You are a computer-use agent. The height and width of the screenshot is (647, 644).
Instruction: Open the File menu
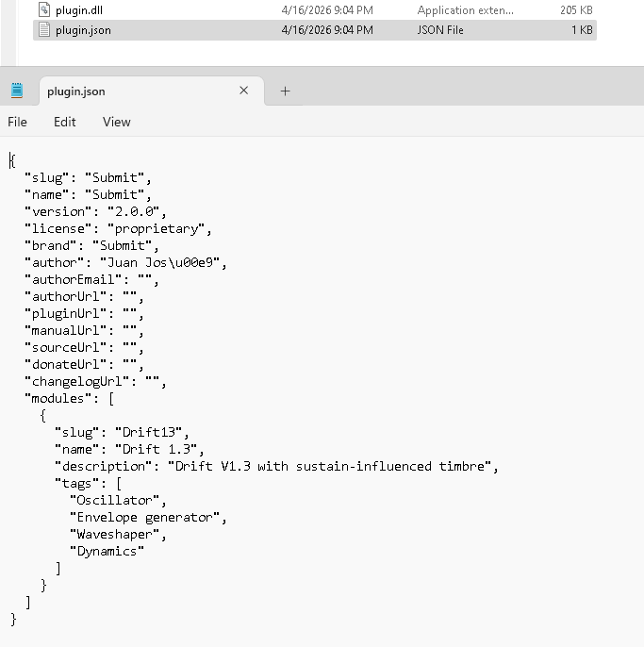[17, 122]
